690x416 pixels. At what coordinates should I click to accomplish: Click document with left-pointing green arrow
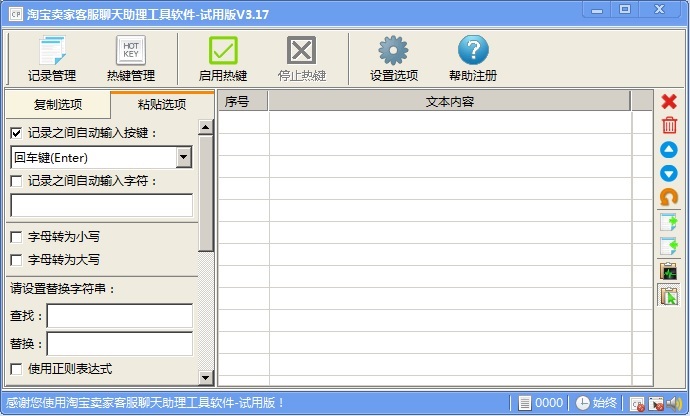pos(669,246)
